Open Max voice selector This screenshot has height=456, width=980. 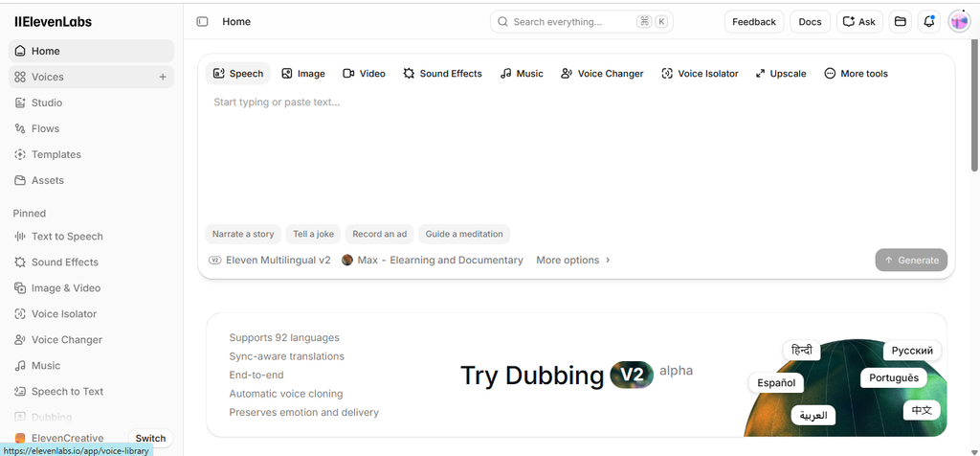(x=433, y=261)
